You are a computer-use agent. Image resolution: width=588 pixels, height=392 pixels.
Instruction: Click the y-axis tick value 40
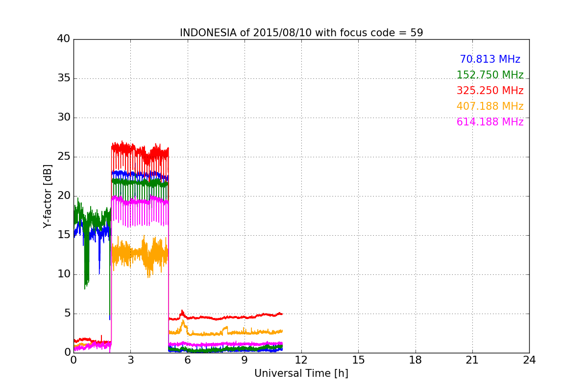(64, 39)
